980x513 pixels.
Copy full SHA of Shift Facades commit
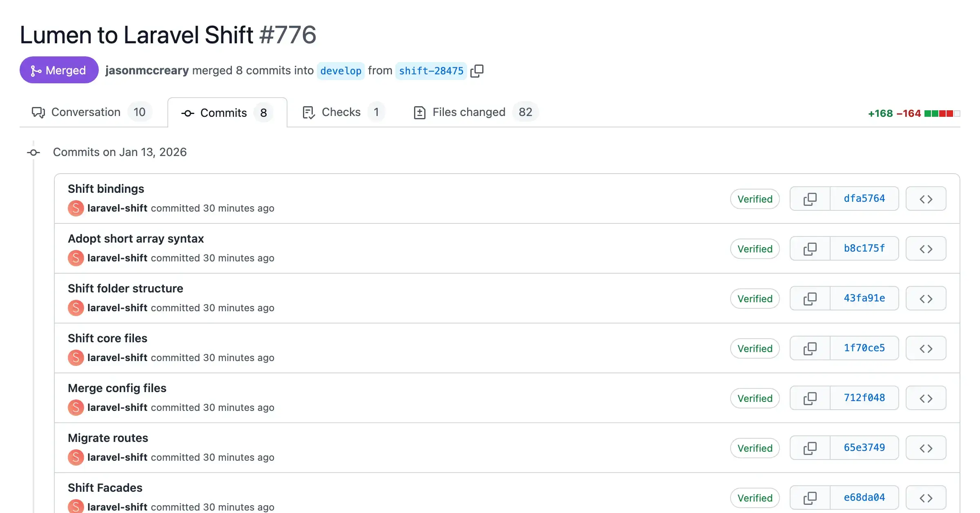pos(810,497)
